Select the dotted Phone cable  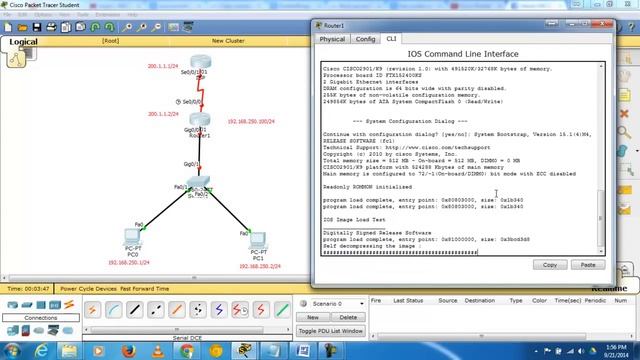(198, 310)
